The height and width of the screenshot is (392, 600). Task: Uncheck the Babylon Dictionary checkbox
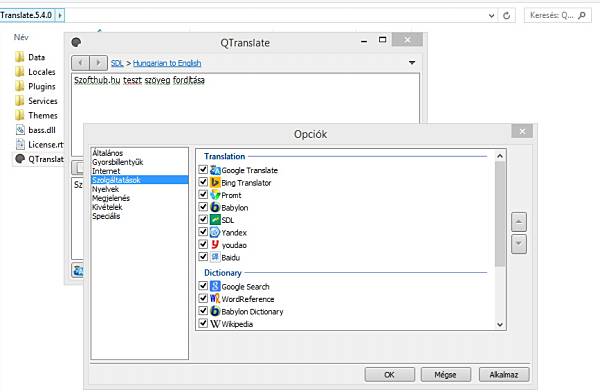point(203,310)
